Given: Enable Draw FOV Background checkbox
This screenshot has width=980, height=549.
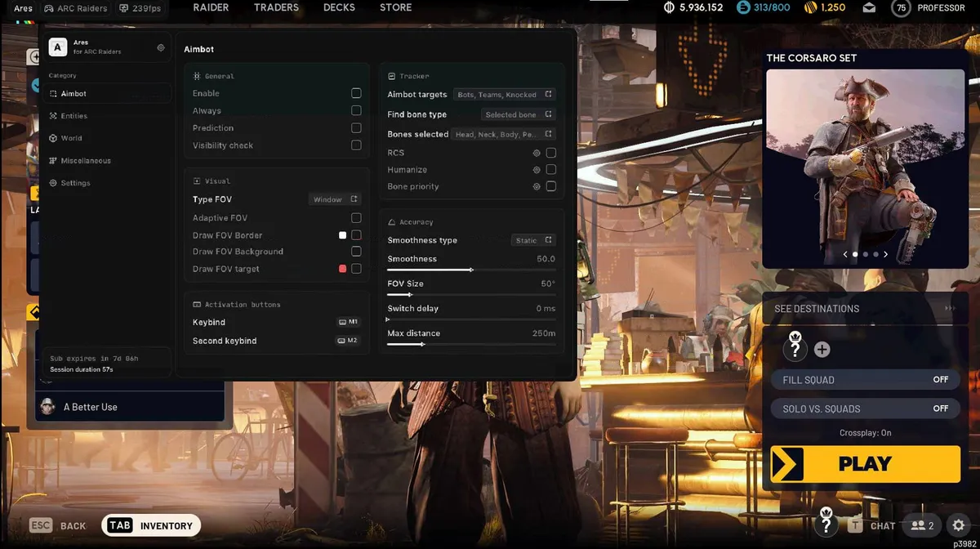Looking at the screenshot, I should (x=356, y=252).
